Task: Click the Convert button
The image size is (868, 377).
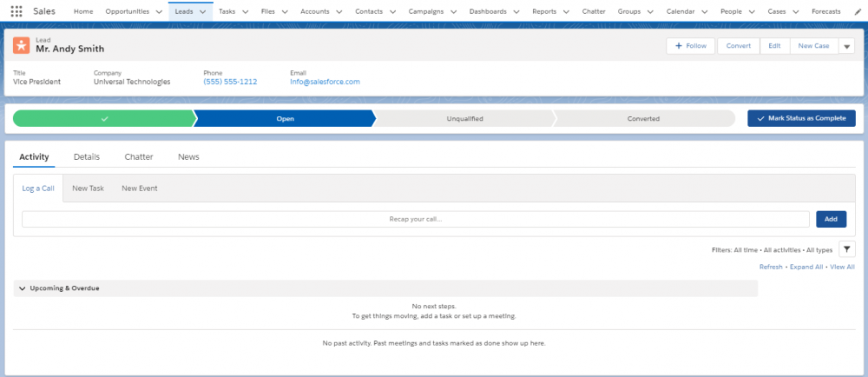Action: (739, 46)
